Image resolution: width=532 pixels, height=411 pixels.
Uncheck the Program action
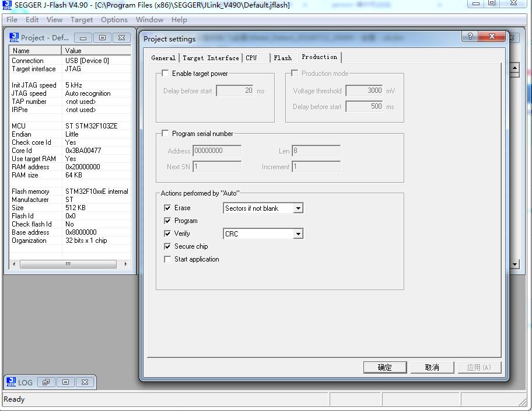167,221
